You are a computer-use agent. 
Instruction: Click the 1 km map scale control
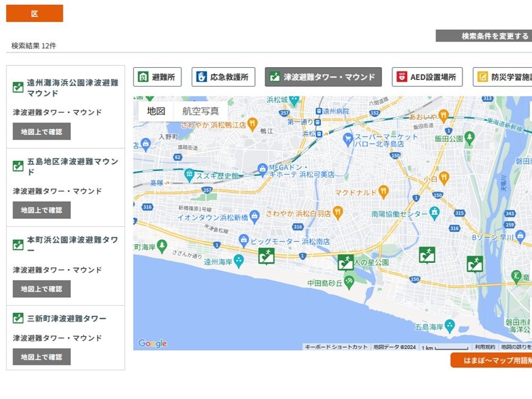click(445, 347)
